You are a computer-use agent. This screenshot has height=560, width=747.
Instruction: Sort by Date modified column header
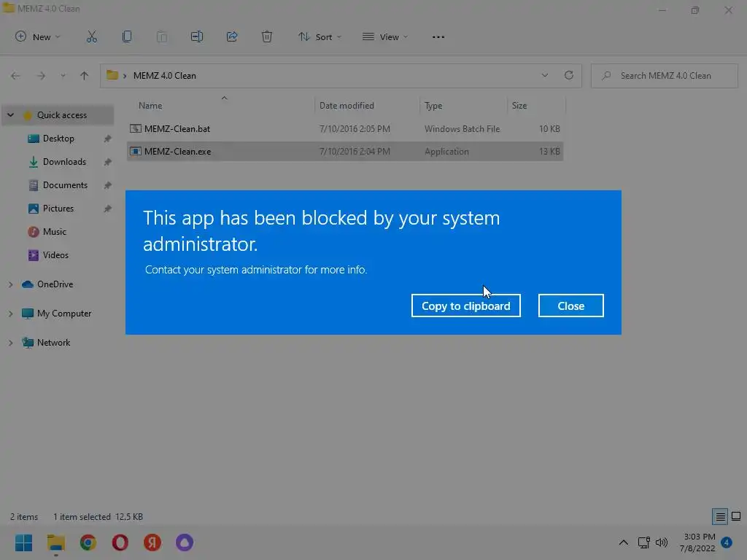coord(347,106)
